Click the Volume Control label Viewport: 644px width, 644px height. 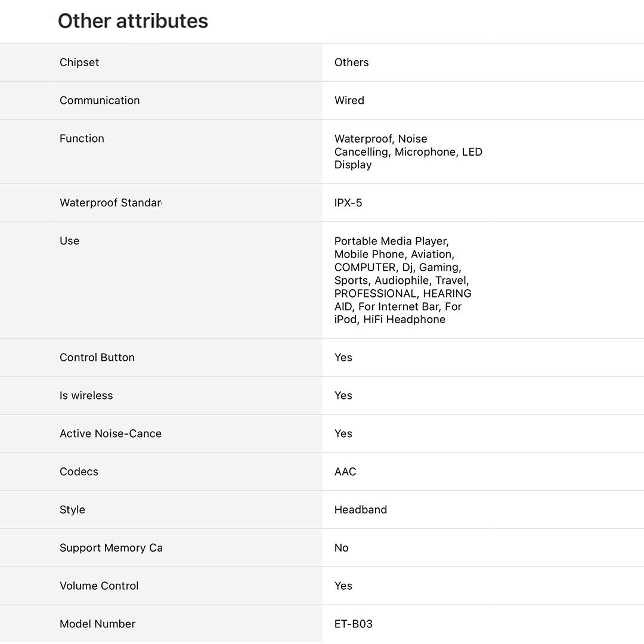click(x=99, y=586)
